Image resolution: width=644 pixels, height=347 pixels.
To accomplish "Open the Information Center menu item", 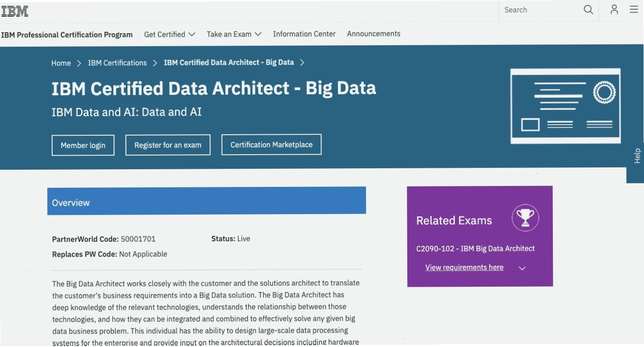I will [x=304, y=34].
